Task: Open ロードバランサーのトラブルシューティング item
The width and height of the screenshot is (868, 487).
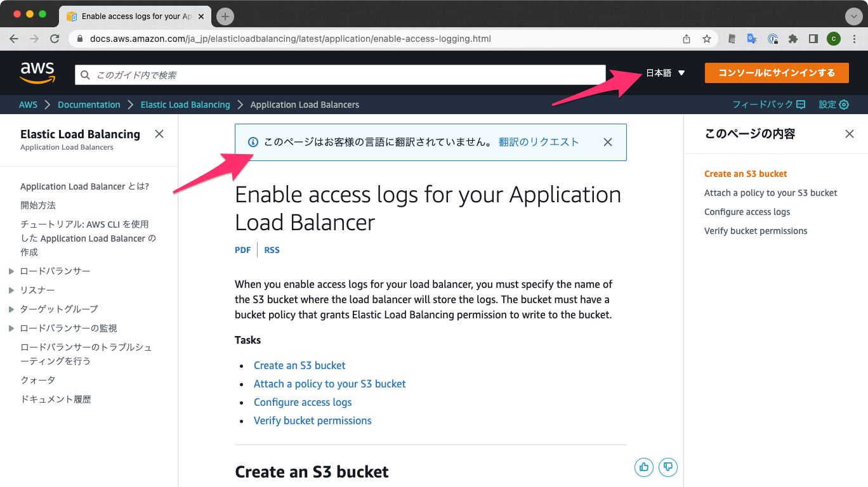Action: (x=86, y=354)
